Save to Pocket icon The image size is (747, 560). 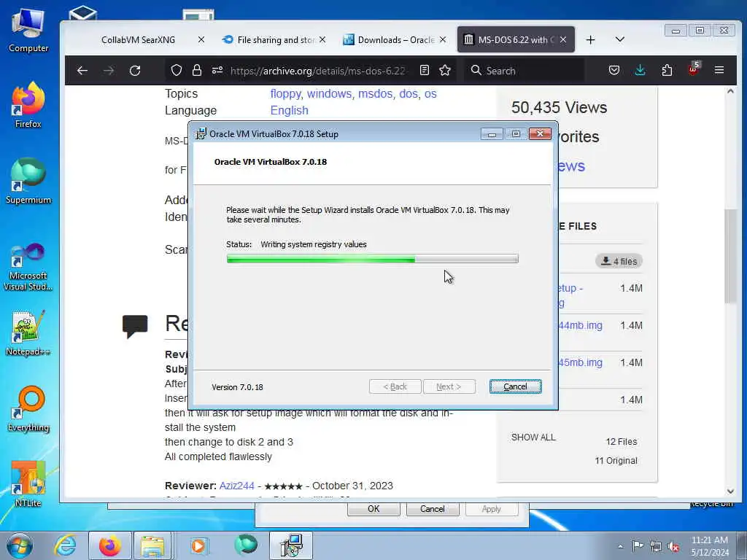[614, 71]
